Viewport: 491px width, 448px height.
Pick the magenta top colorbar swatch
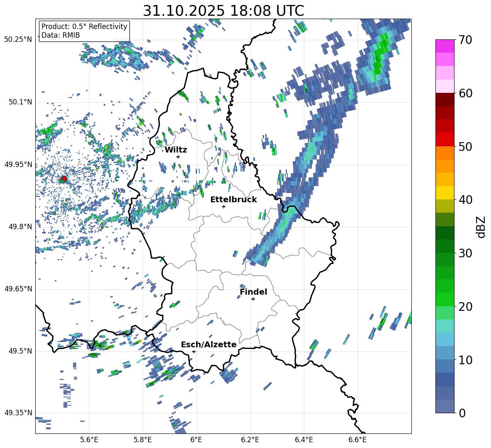pos(445,46)
